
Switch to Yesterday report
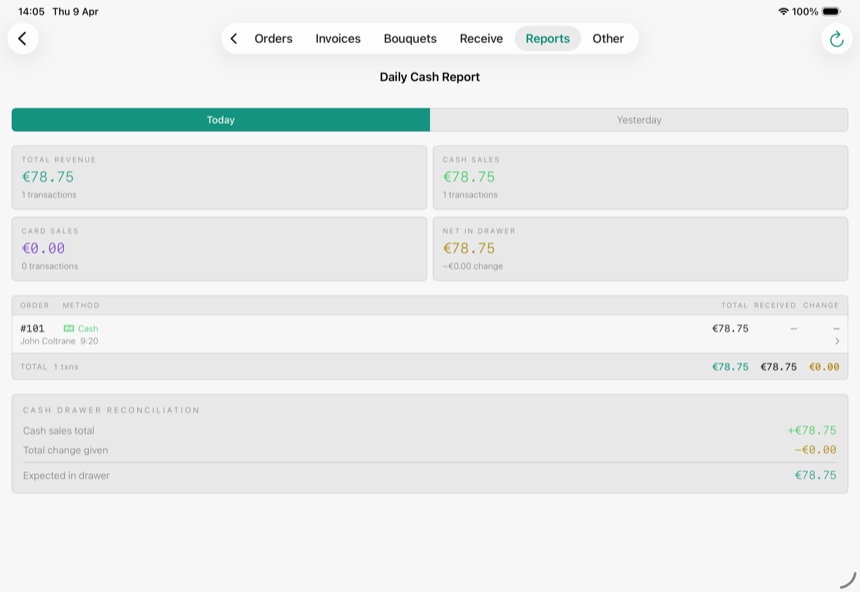[x=639, y=120]
